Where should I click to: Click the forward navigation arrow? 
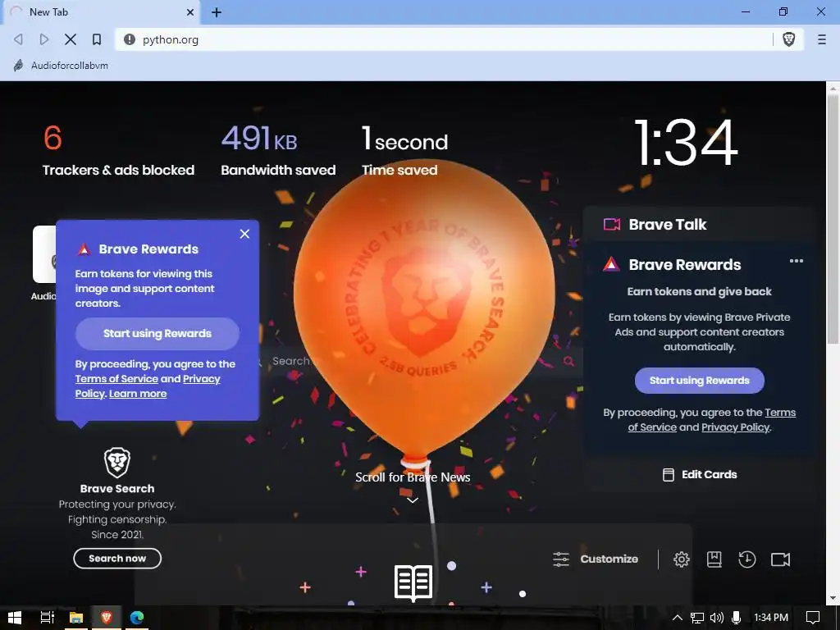[x=44, y=39]
